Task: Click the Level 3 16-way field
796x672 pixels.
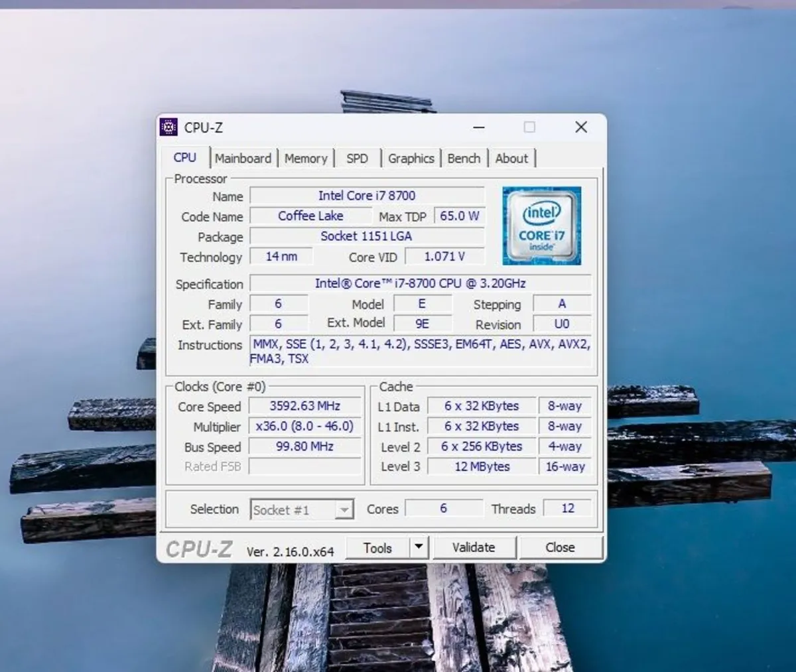Action: tap(564, 466)
